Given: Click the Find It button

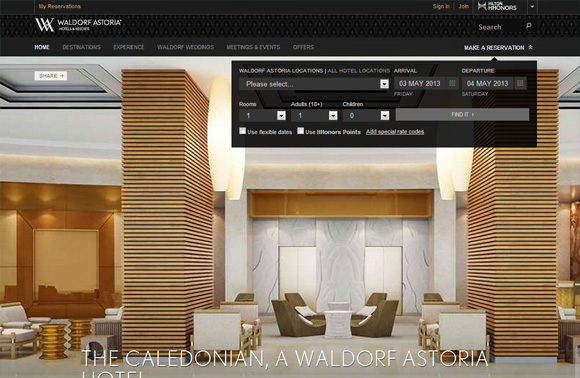Looking at the screenshot, I should (462, 115).
